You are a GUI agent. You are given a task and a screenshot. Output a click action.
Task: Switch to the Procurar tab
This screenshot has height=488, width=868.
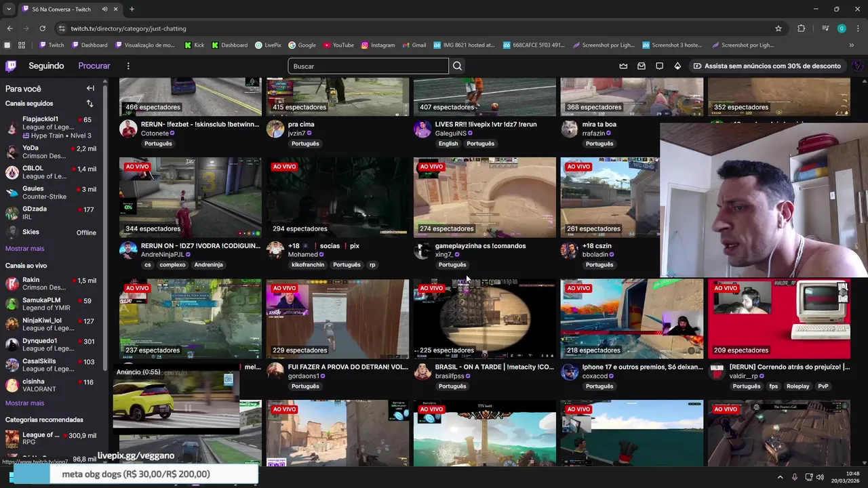click(x=94, y=66)
